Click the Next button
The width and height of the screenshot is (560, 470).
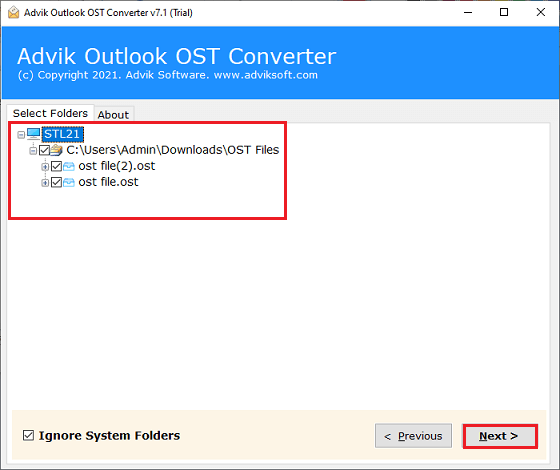pos(500,436)
